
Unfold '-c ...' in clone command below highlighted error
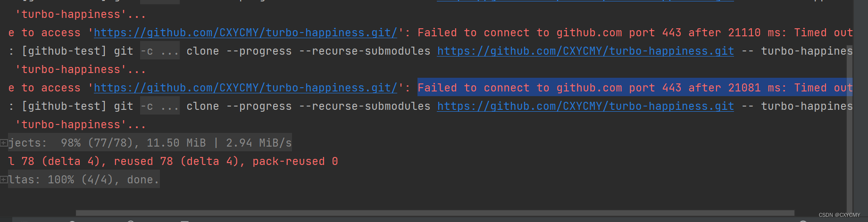[x=160, y=107]
